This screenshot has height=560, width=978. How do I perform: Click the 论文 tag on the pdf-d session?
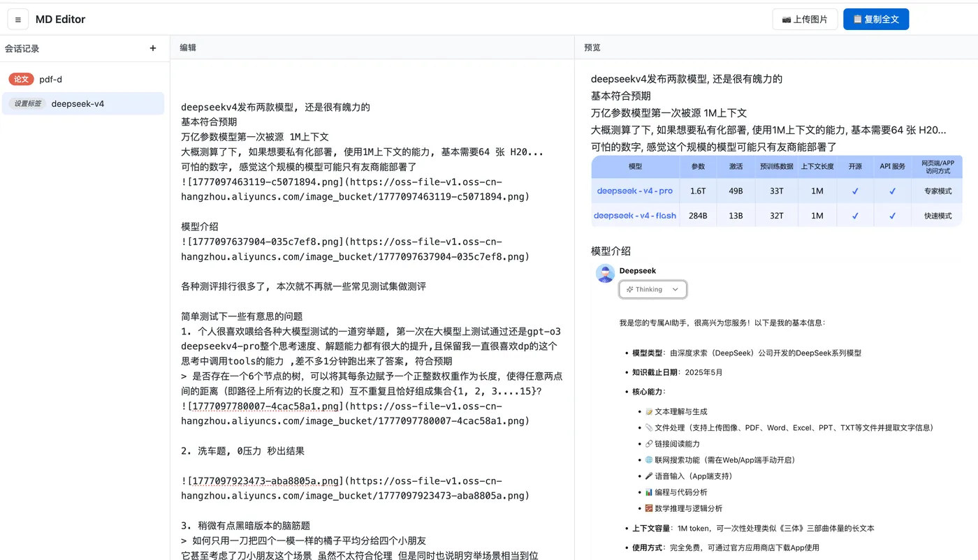[x=21, y=80]
